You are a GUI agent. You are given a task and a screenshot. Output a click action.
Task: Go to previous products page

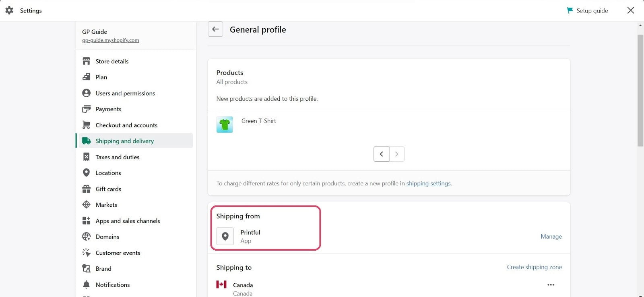(x=381, y=154)
